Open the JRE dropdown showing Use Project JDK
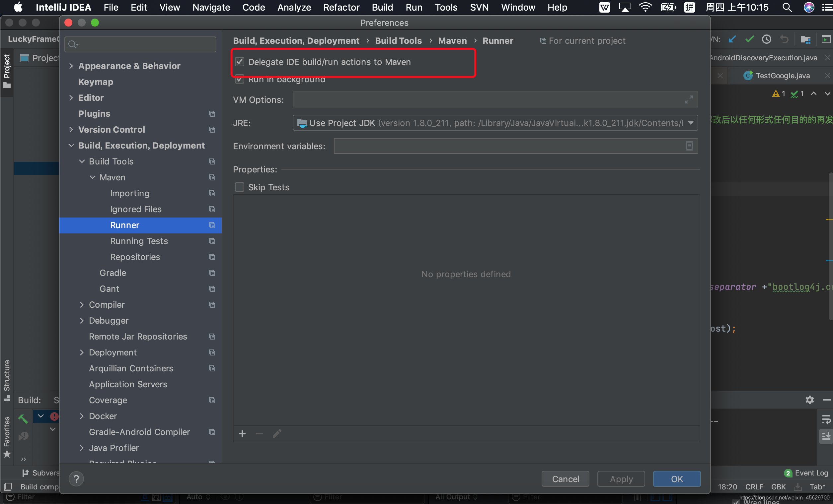 (x=691, y=123)
